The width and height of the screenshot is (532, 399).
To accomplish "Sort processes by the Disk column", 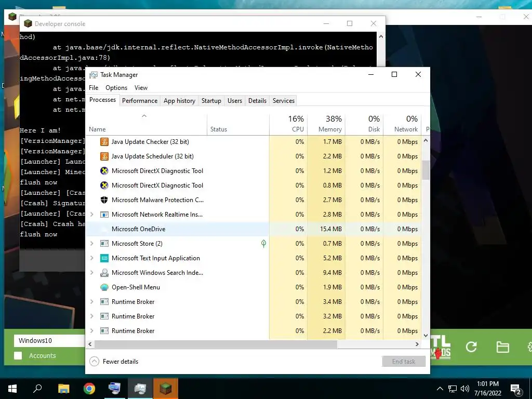I will (364, 125).
